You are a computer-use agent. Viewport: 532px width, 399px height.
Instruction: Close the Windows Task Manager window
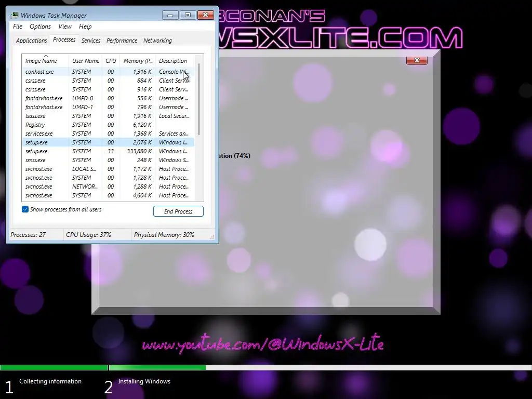(x=206, y=15)
